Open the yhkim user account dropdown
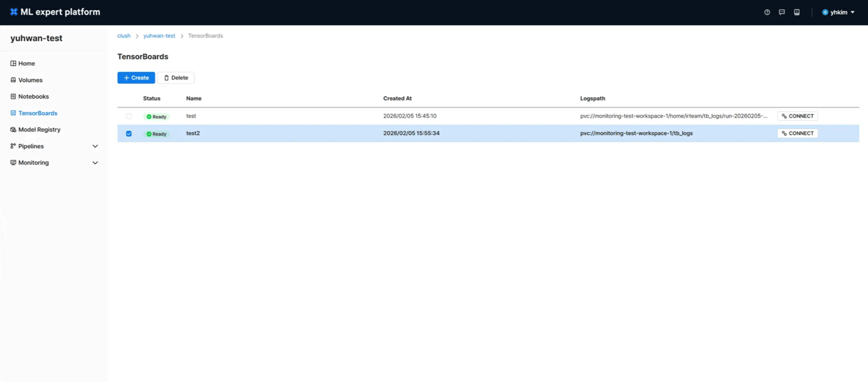Screen dimensions: 868x382 838,12
